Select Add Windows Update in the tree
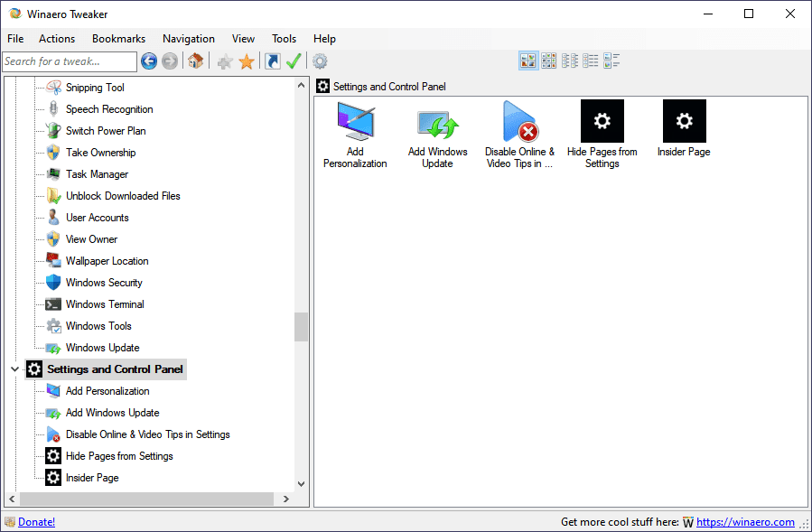Screen dimensions: 812x532 (112, 413)
